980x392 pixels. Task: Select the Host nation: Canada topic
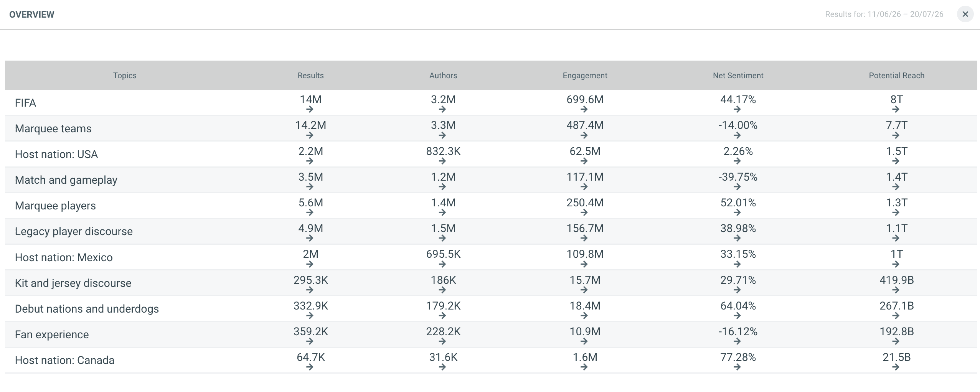click(64, 360)
